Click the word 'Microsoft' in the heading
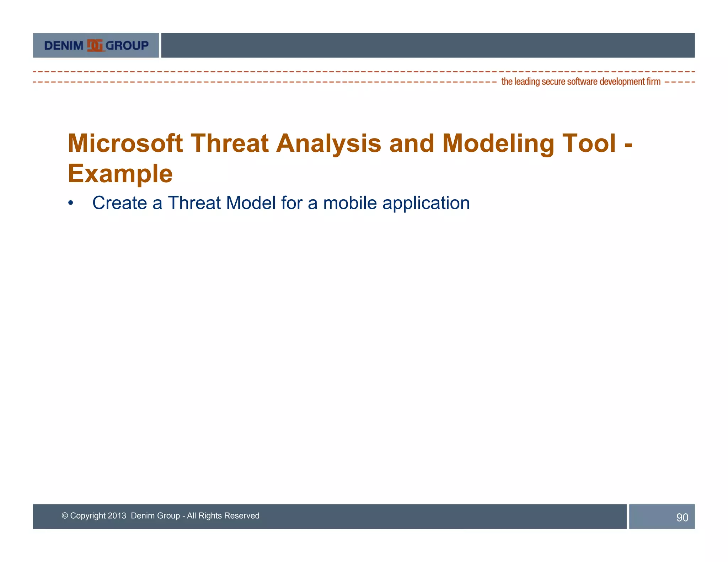The image size is (728, 562). 125,144
